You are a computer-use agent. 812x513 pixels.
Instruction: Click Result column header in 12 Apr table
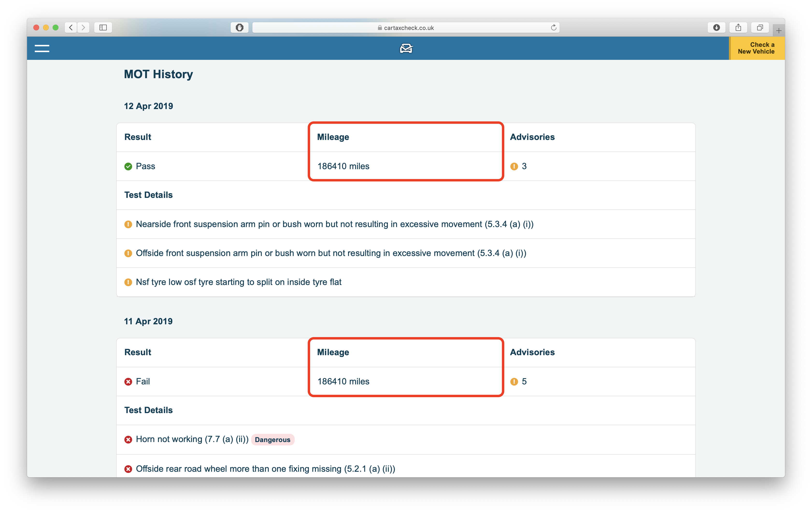click(138, 137)
